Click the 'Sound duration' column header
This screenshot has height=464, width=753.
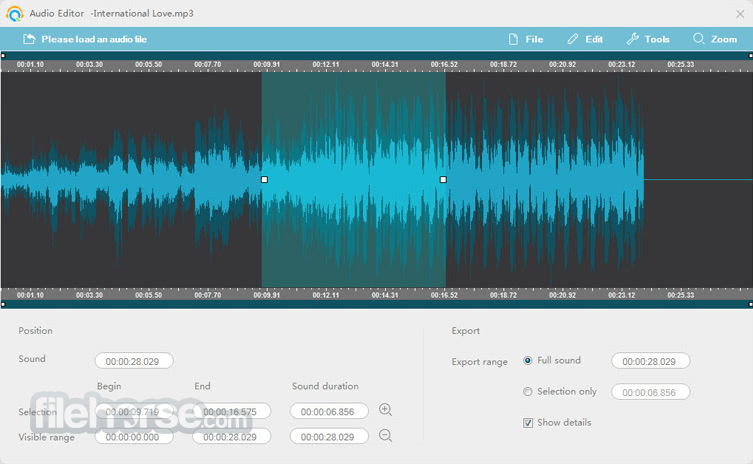325,386
